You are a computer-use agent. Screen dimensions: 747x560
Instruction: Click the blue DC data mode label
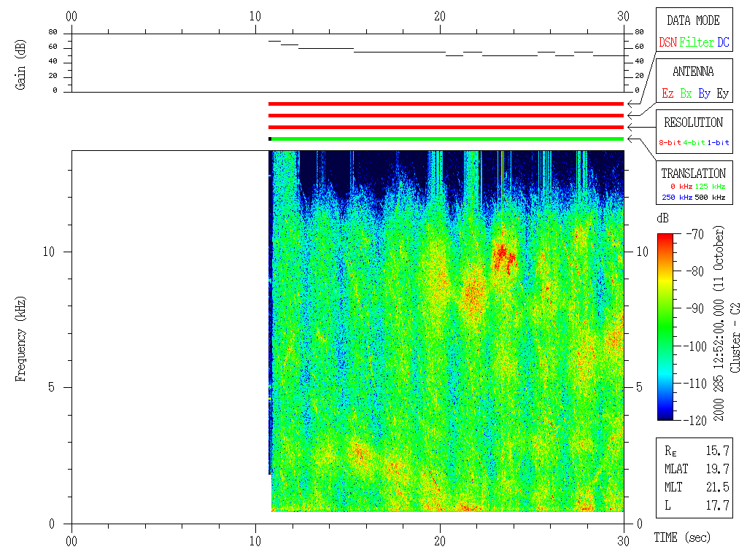723,43
